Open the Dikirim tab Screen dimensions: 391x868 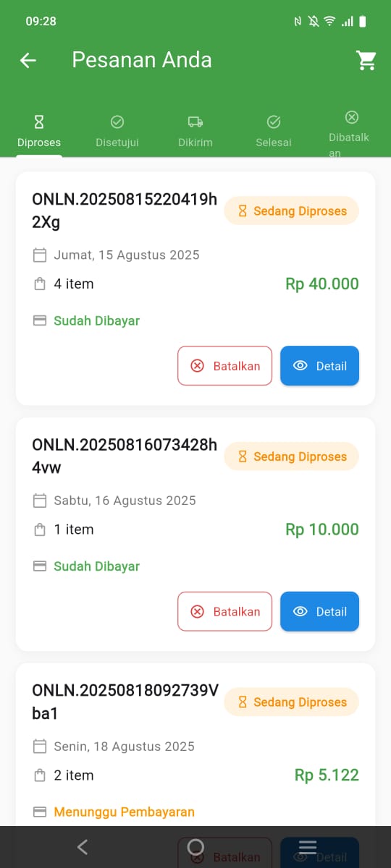(x=195, y=131)
